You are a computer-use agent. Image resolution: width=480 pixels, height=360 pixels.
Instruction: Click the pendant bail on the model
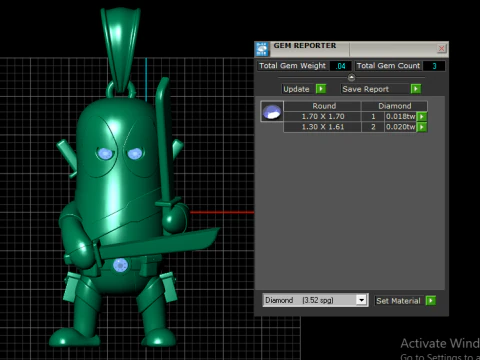coord(120,50)
